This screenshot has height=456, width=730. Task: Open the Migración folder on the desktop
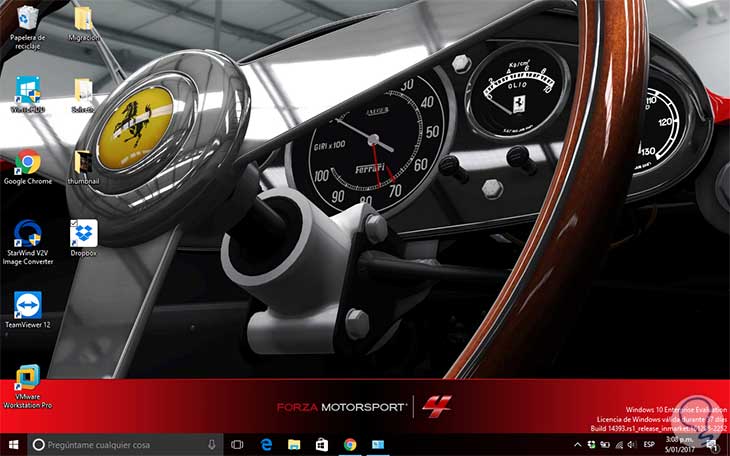[83, 24]
